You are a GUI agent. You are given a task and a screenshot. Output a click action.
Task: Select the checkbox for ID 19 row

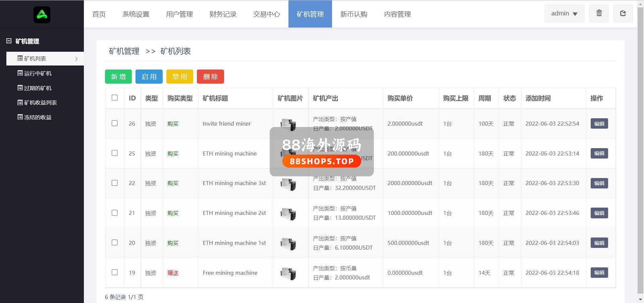pos(115,272)
